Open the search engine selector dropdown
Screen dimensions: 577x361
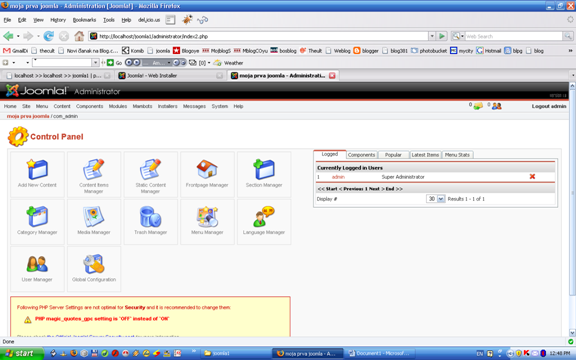[458, 36]
